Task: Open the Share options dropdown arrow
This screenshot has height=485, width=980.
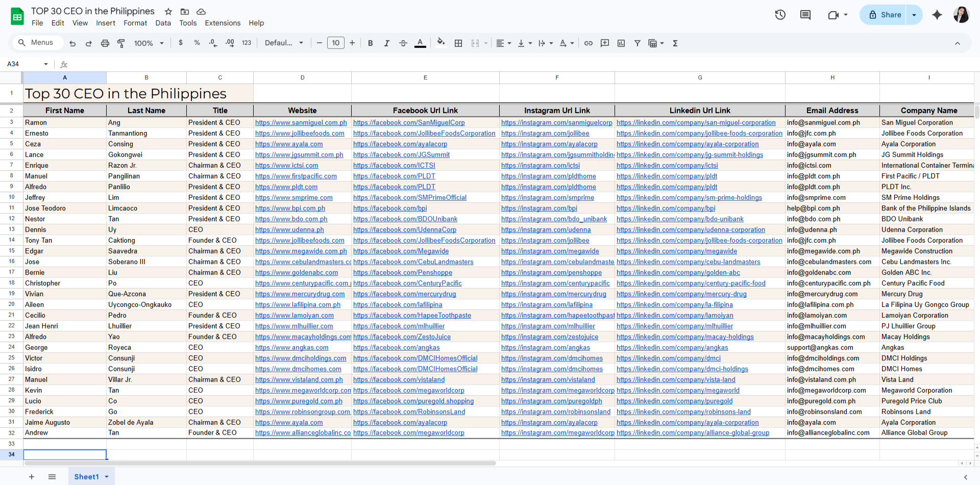Action: tap(914, 15)
